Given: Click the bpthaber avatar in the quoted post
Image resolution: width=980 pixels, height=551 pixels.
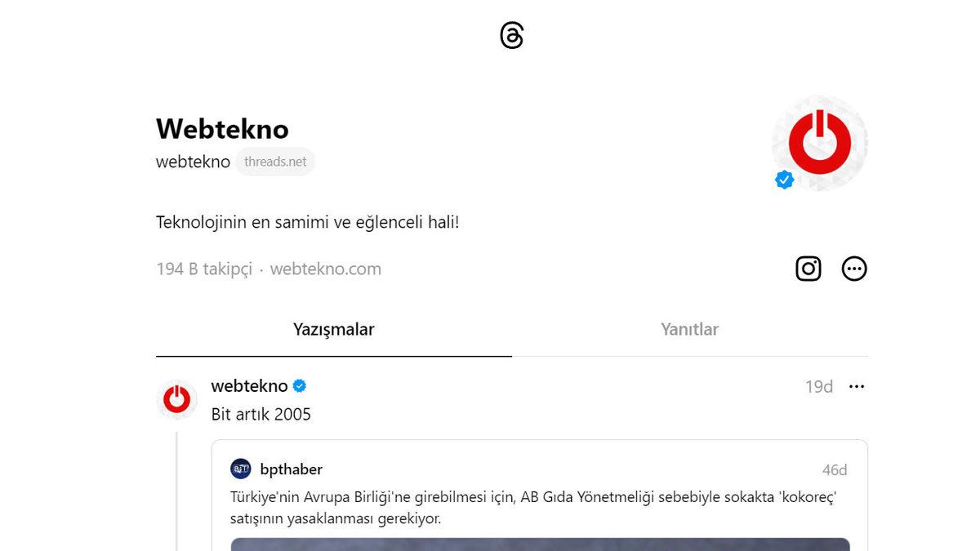Looking at the screenshot, I should tap(241, 468).
